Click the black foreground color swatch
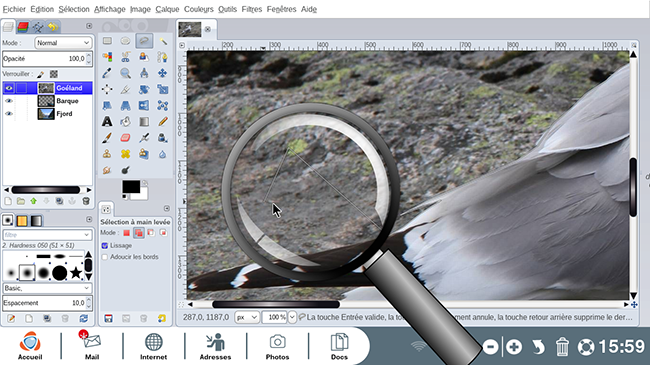This screenshot has height=365, width=650. pos(131,187)
